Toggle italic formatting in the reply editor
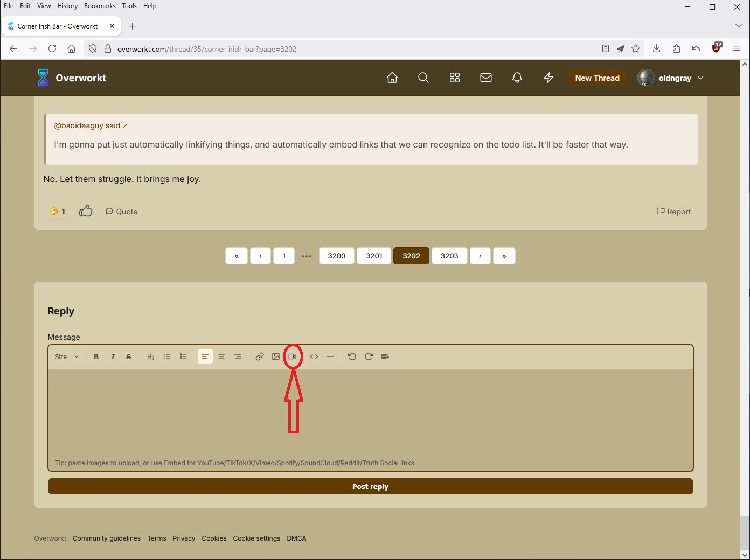This screenshot has width=750, height=560. pos(113,356)
